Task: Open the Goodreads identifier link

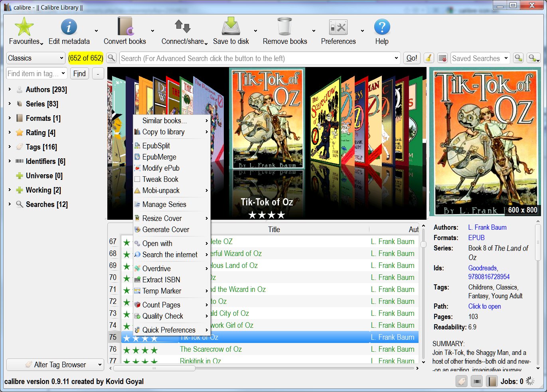Action: (x=483, y=268)
